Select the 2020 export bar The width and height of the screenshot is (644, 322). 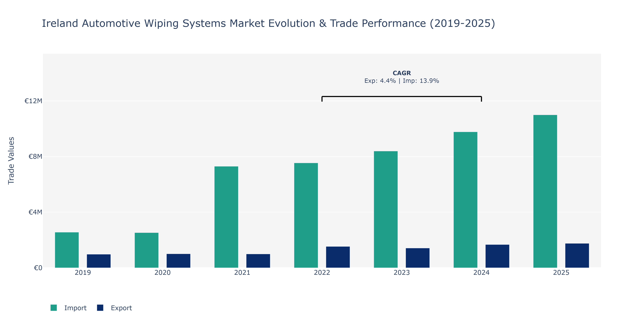[178, 261]
